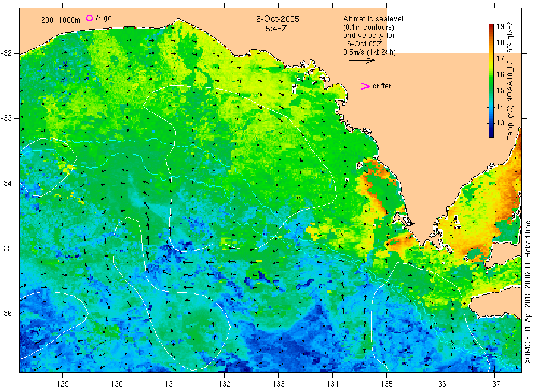The height and width of the screenshot is (392, 535).
Task: Click longitude label 136
Action: tap(440, 384)
